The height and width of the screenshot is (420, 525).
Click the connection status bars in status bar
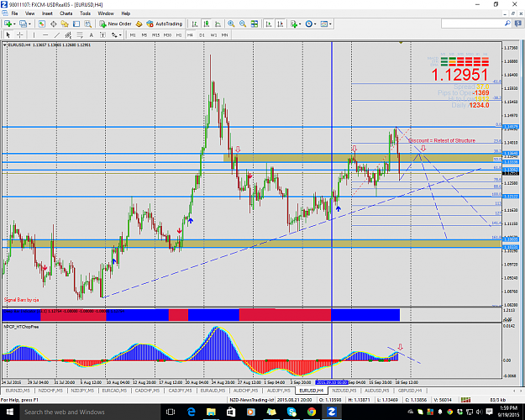pyautogui.click(x=465, y=400)
